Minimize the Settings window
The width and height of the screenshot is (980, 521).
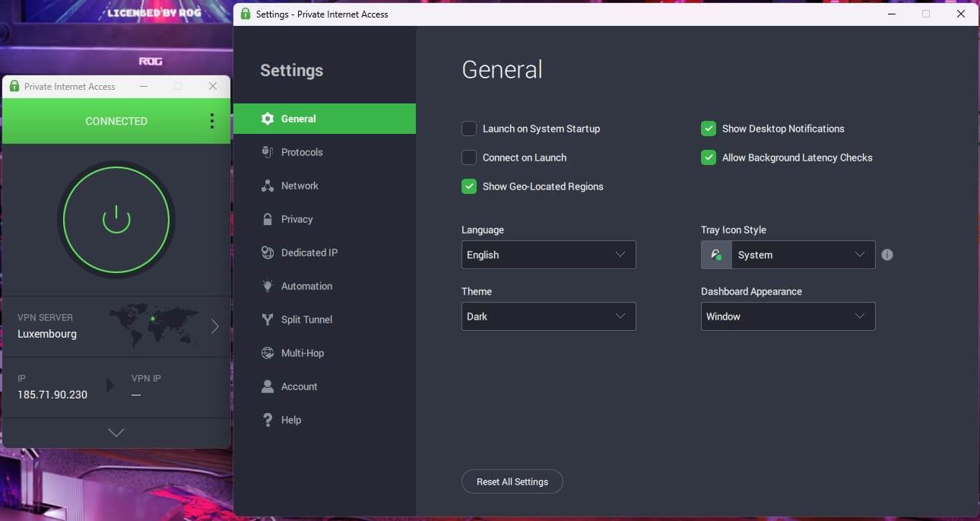pyautogui.click(x=891, y=14)
